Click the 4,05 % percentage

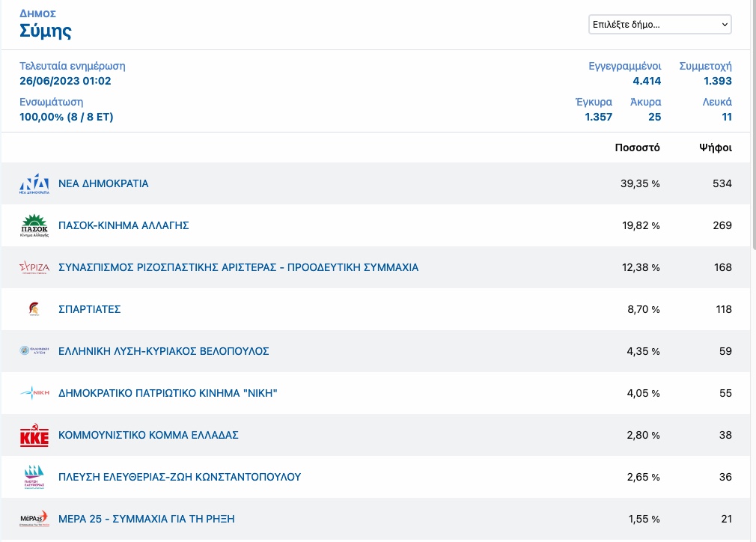click(643, 393)
